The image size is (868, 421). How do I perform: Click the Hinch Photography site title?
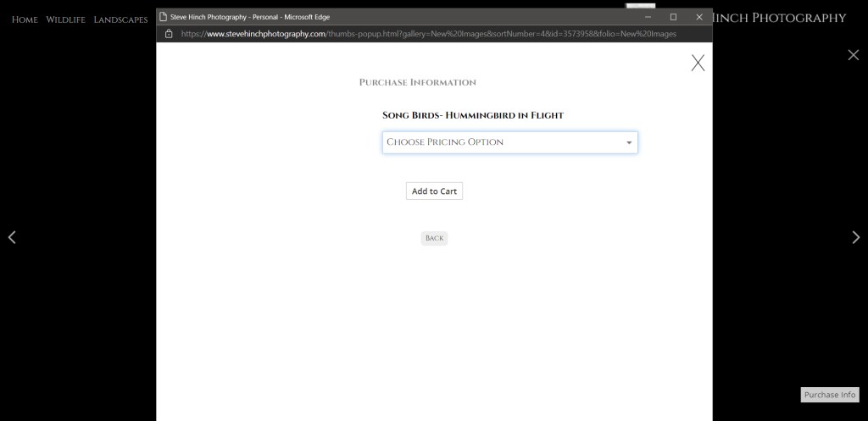coord(780,18)
